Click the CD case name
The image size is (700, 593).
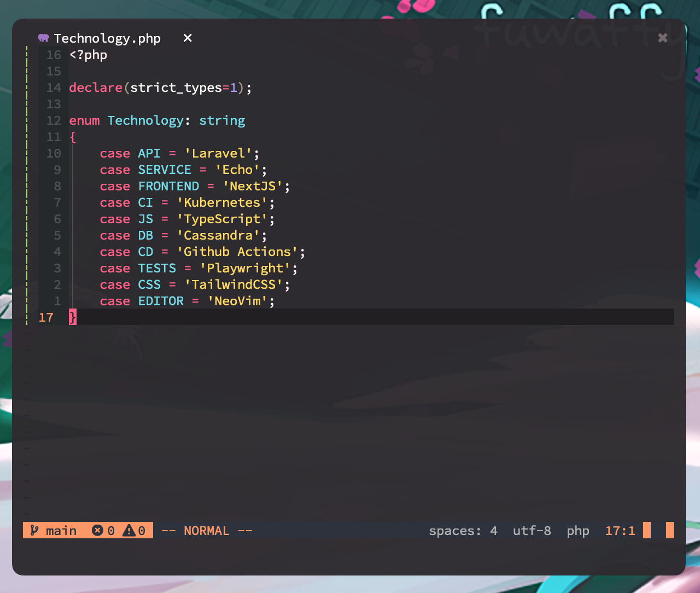click(145, 252)
